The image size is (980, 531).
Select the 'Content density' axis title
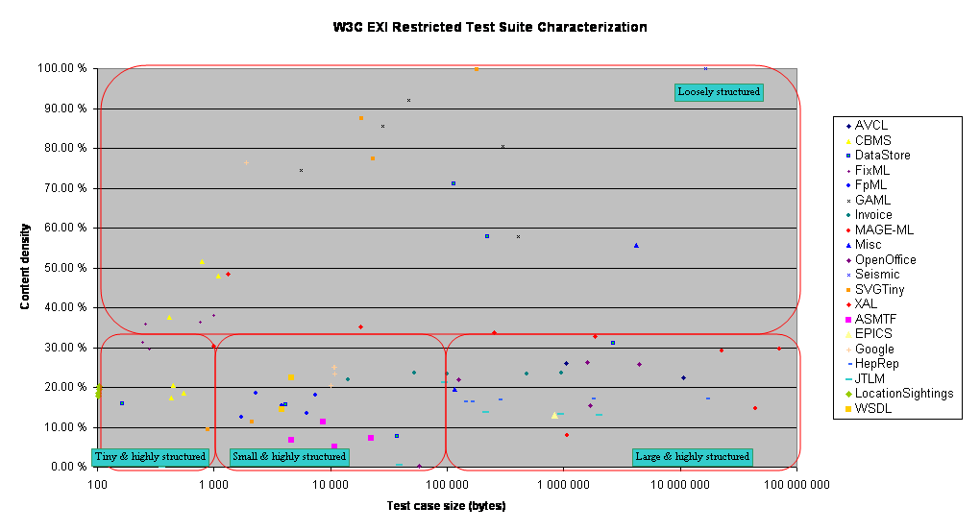(26, 267)
